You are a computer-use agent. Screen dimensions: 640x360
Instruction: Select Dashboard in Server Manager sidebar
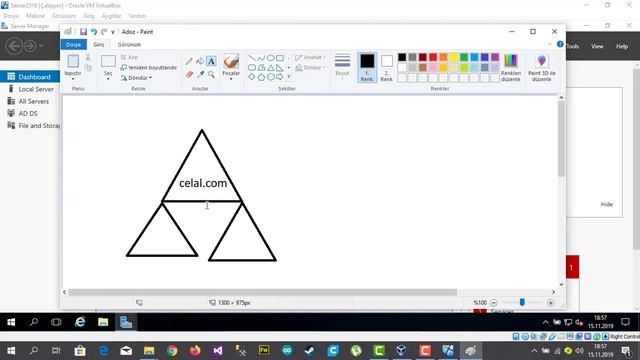pyautogui.click(x=30, y=77)
